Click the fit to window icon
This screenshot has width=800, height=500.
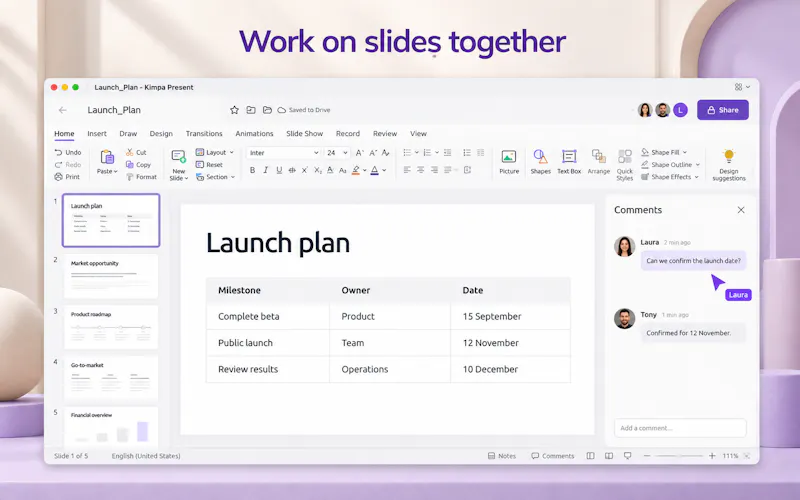[746, 456]
